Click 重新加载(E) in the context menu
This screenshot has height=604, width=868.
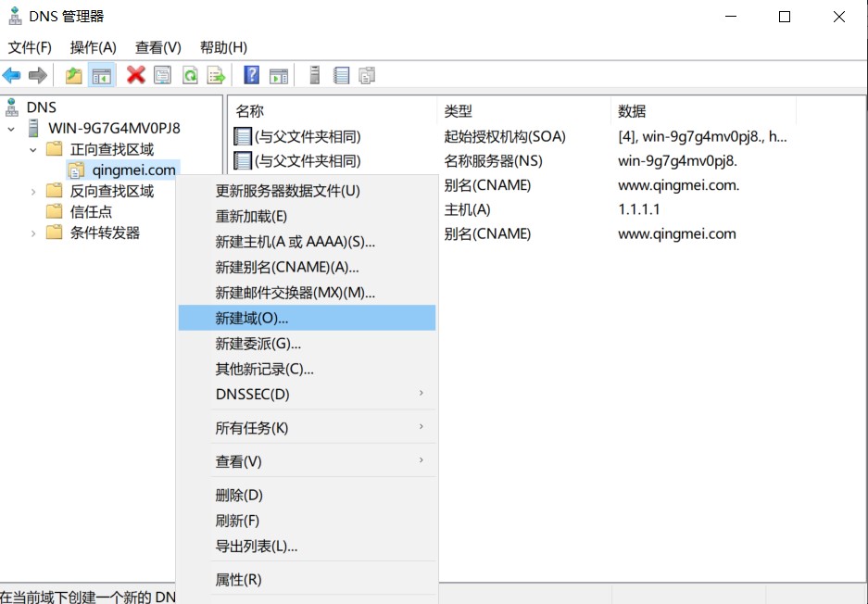[x=308, y=217]
